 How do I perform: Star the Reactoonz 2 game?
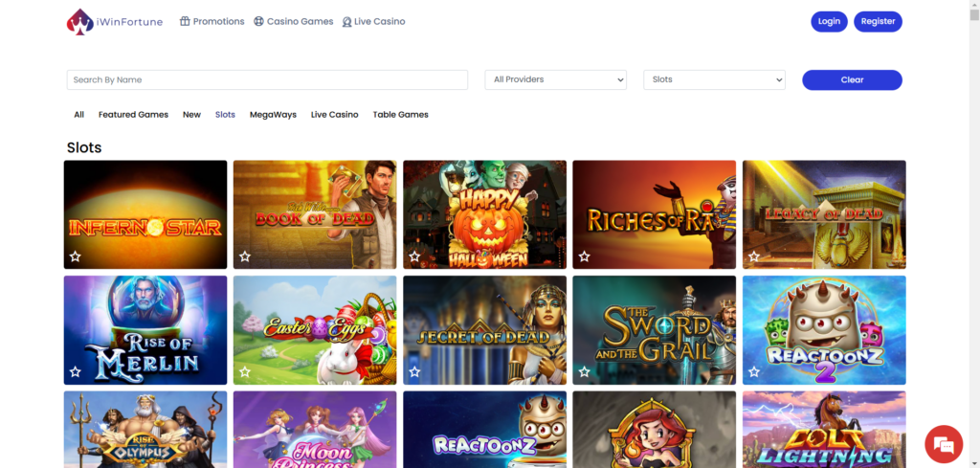pyautogui.click(x=754, y=371)
